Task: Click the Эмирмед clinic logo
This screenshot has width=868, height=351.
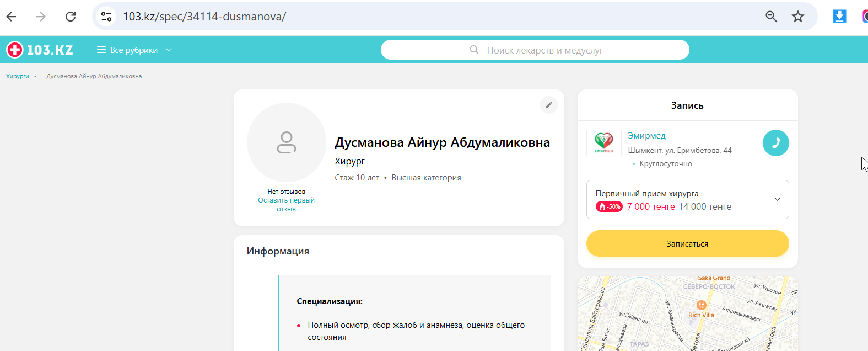Action: (x=604, y=143)
